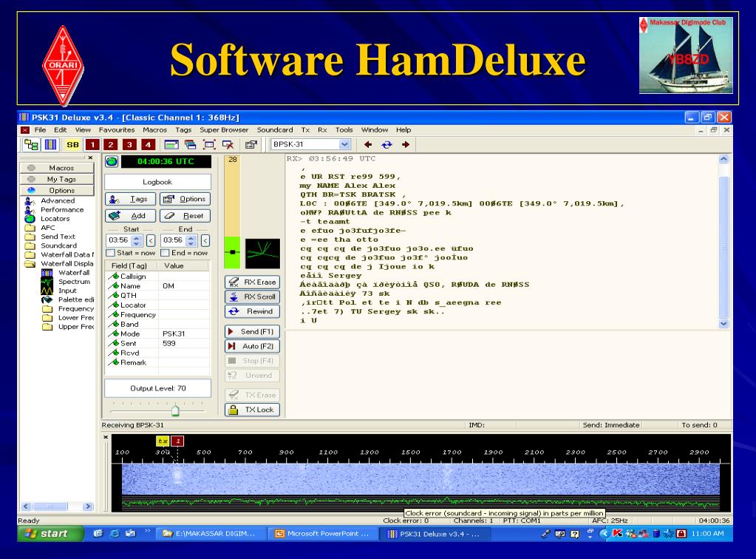This screenshot has height=559, width=756.
Task: Click the tree view toolbar icon
Action: pyautogui.click(x=31, y=144)
